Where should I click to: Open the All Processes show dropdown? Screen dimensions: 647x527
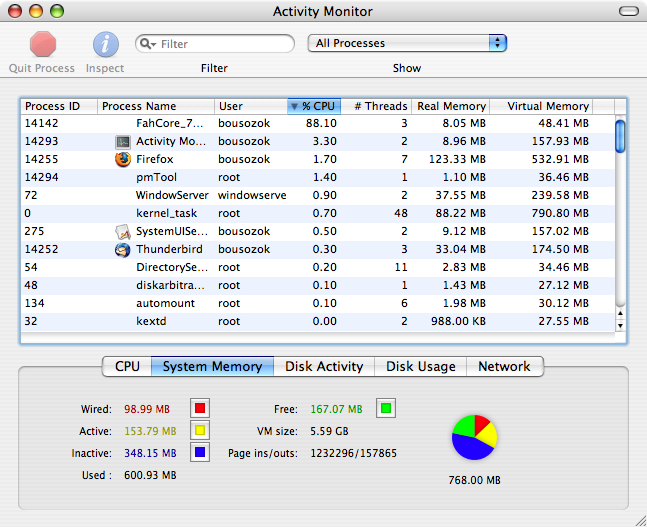click(x=407, y=43)
